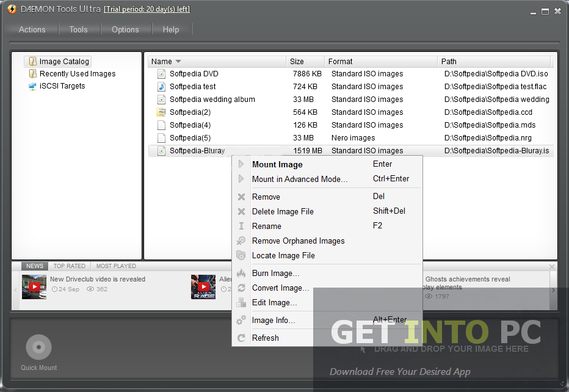Click the Mount in Advanced Mode arrow icon
569x392 pixels.
(x=241, y=178)
